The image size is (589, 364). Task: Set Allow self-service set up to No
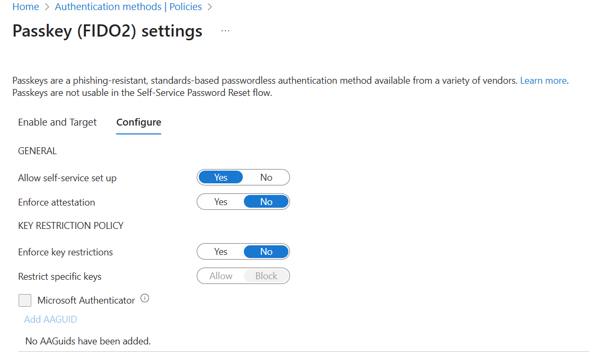tap(266, 177)
